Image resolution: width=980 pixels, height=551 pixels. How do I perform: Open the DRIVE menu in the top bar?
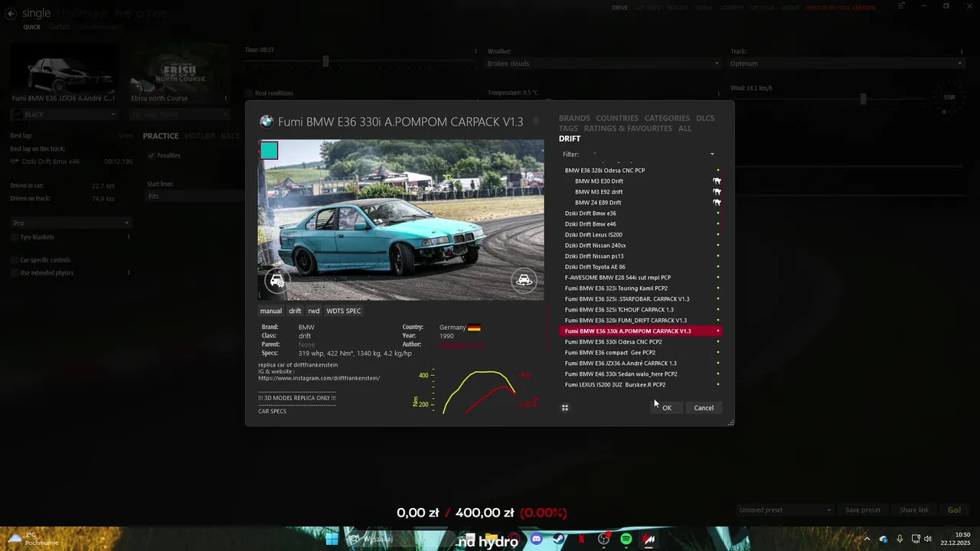(x=619, y=8)
